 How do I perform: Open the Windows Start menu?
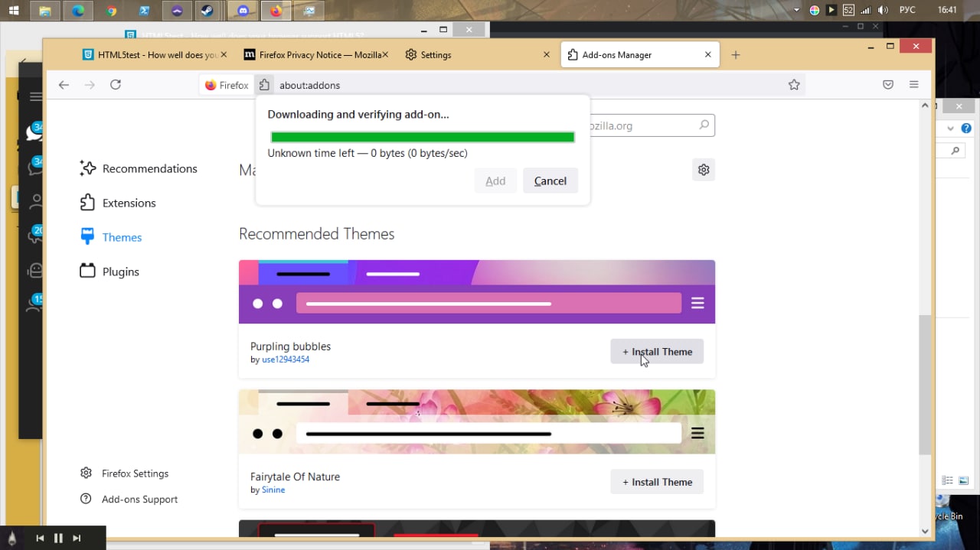pyautogui.click(x=14, y=11)
